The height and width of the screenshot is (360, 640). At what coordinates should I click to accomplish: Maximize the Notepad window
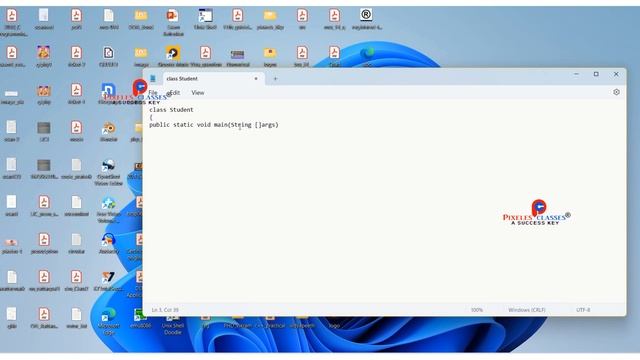(596, 74)
